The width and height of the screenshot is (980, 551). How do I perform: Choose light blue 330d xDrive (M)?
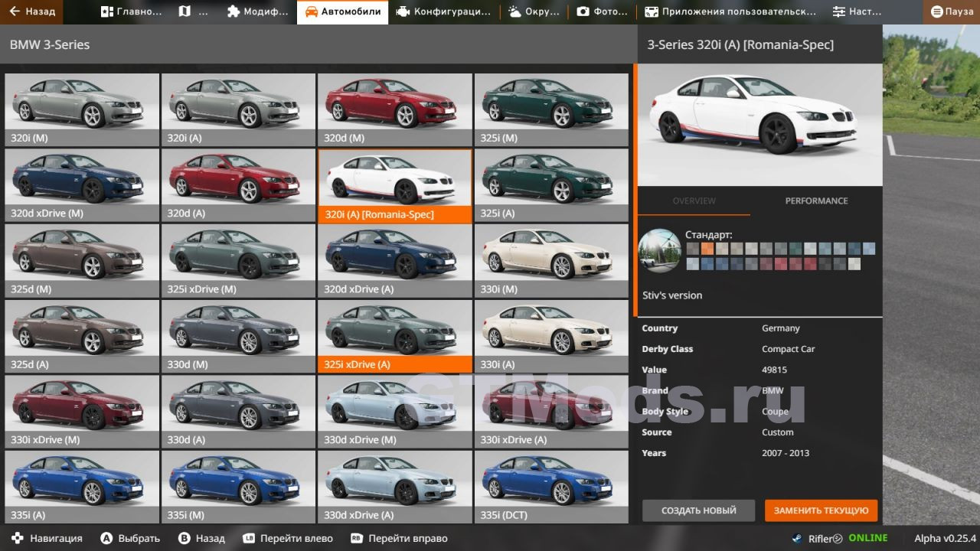coord(394,411)
